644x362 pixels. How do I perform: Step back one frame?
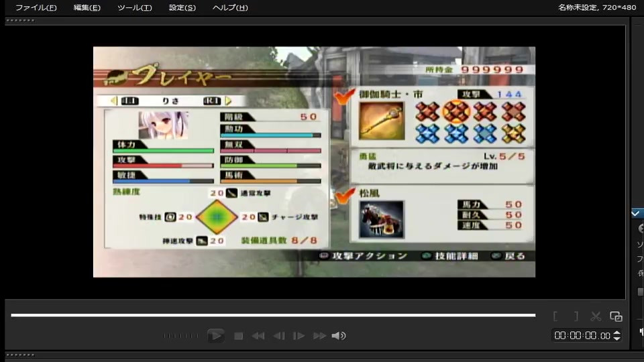click(279, 336)
